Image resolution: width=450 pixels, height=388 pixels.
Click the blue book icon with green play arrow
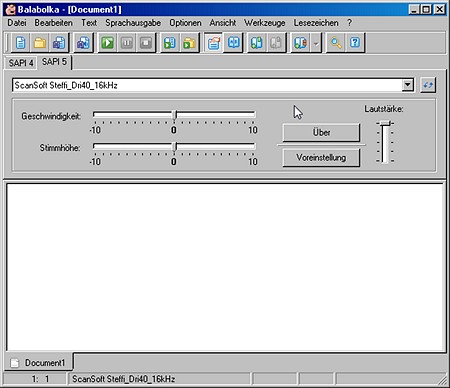170,43
